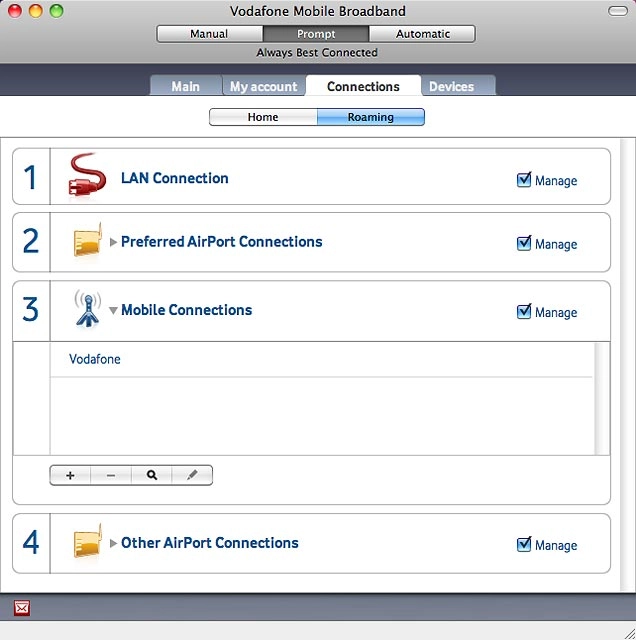Viewport: 636px width, 640px height.
Task: Click the LAN Connection title
Action: (x=175, y=178)
